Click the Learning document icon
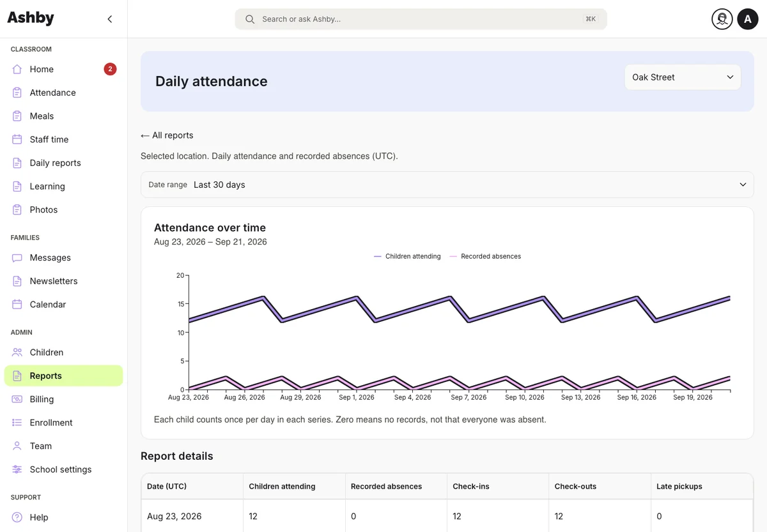 point(17,186)
